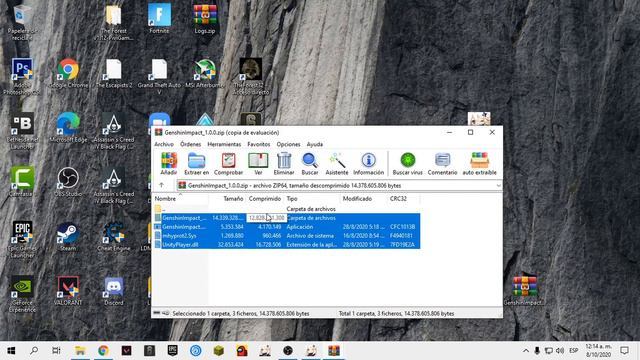Select the Camtasia desktop icon

point(22,182)
